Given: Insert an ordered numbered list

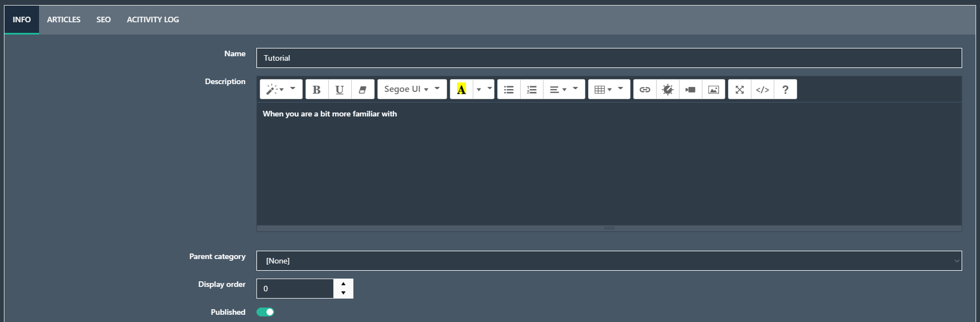Looking at the screenshot, I should 531,89.
